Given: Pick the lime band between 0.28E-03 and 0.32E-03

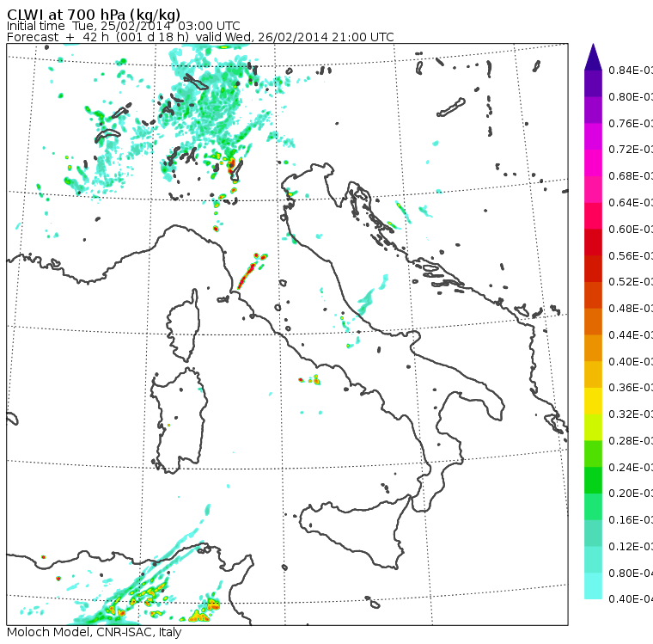Looking at the screenshot, I should [x=593, y=427].
